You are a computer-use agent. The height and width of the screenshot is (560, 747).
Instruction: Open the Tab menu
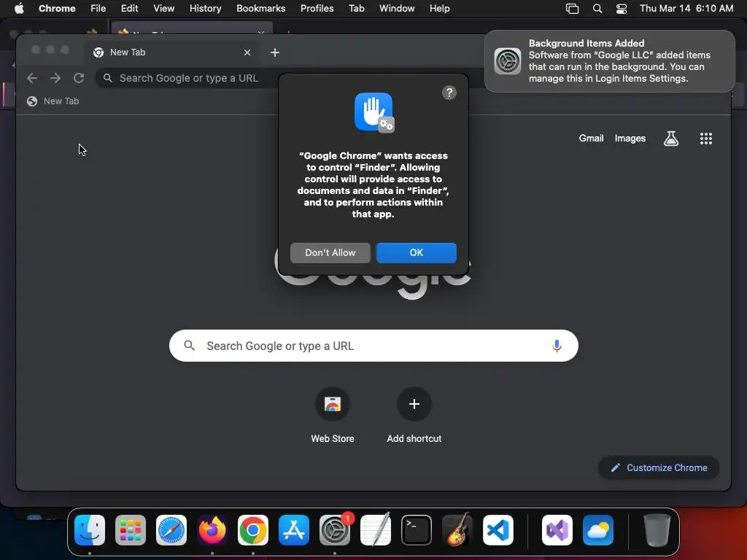point(356,9)
